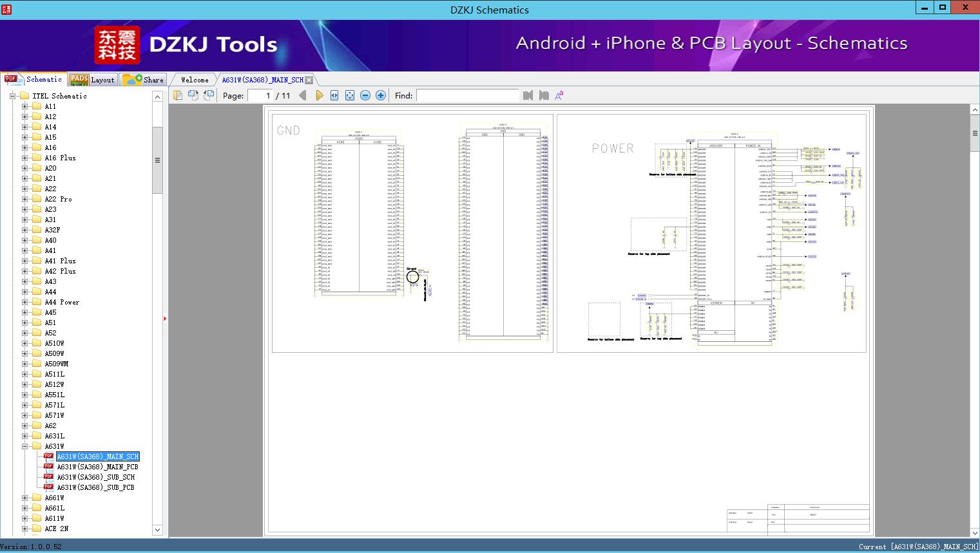The width and height of the screenshot is (980, 553).
Task: Select the A631W(SA368)_MAIN_SCH file in tree
Action: (97, 456)
